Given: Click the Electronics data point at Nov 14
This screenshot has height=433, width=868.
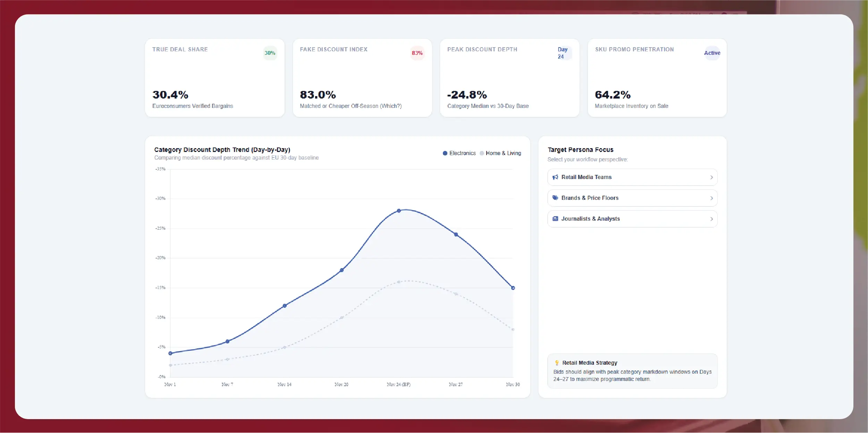Looking at the screenshot, I should pyautogui.click(x=285, y=306).
